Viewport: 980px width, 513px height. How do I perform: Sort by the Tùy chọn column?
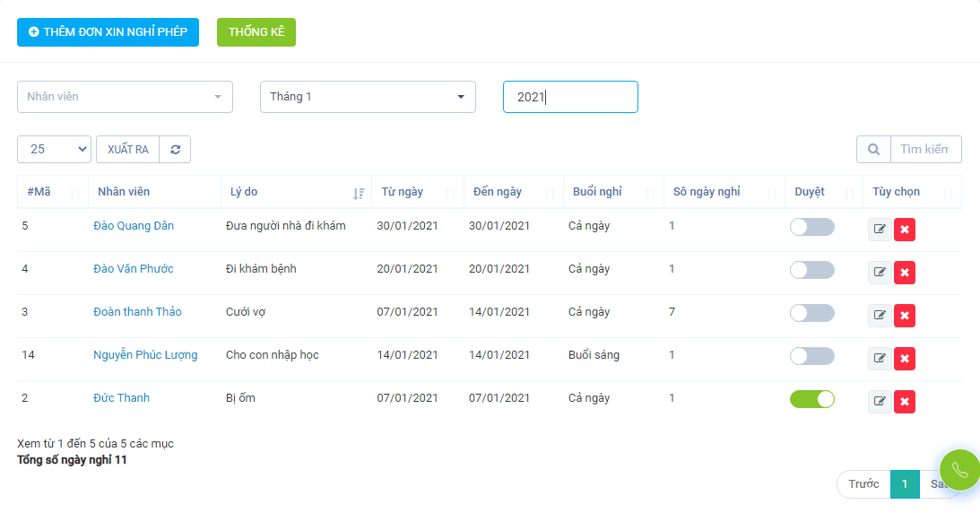click(x=913, y=192)
